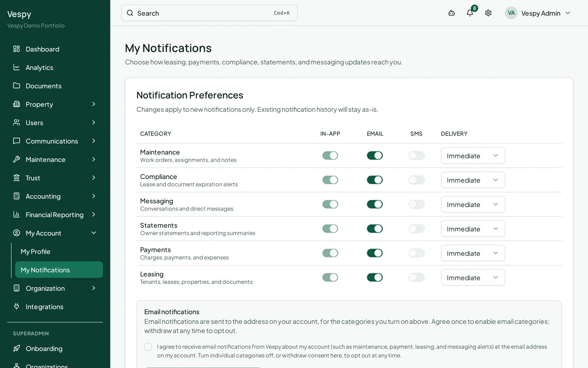
Task: Click the Organizations icon under Superadmin
Action: [x=17, y=366]
